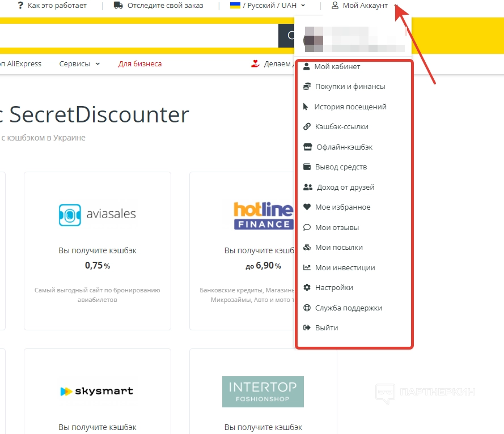Click the speech bubble icon beside Мои отзывы
The image size is (504, 434).
[x=307, y=227]
